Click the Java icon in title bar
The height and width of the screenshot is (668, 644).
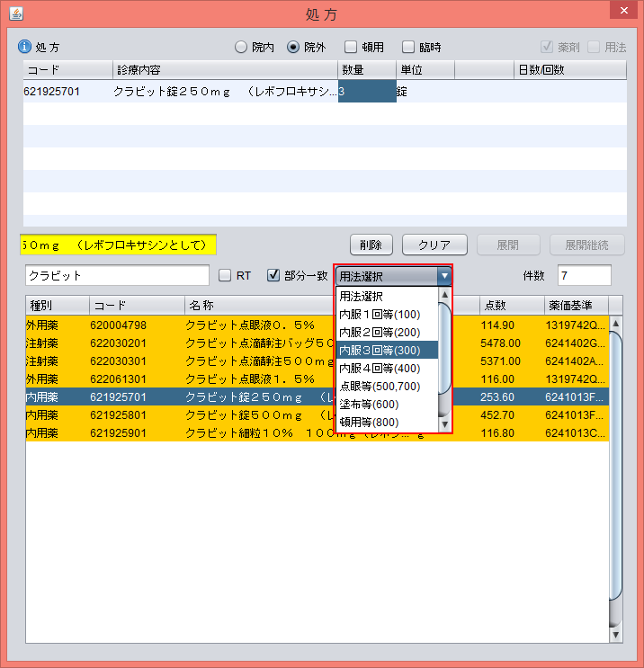15,13
